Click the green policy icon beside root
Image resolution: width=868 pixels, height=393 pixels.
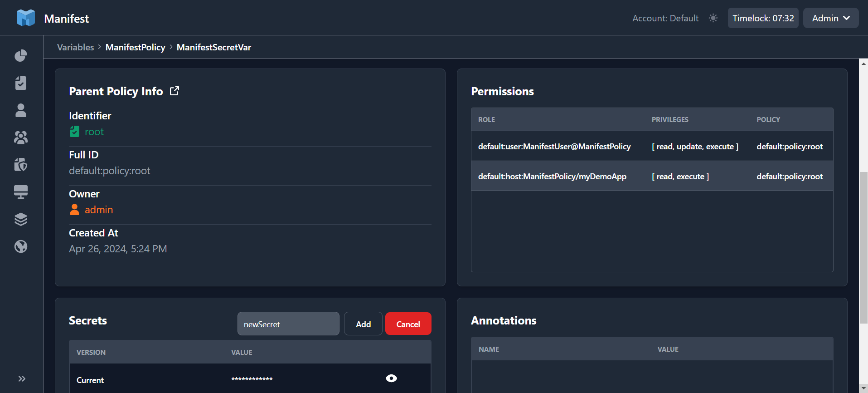[75, 132]
